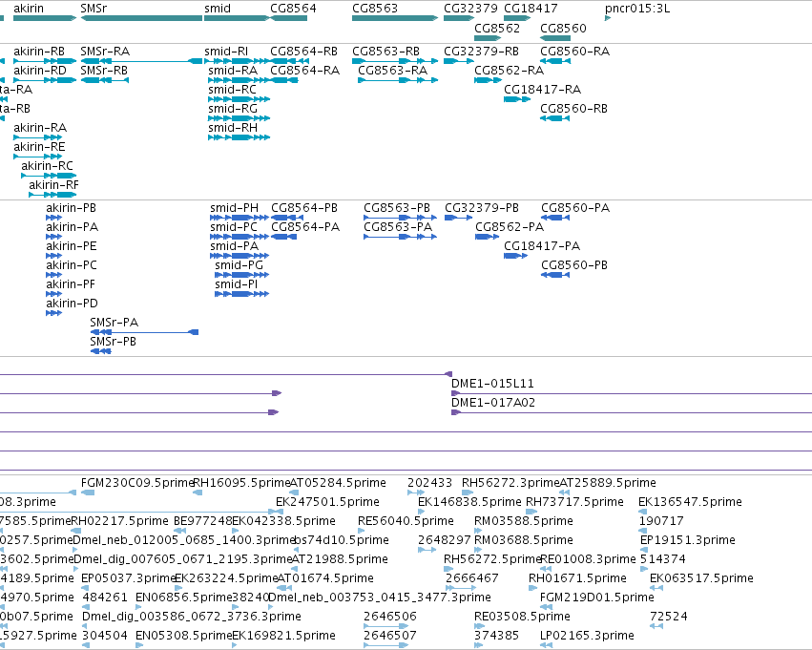Click the CG8560 gene label
Screen dimensions: 812x650
(563, 28)
